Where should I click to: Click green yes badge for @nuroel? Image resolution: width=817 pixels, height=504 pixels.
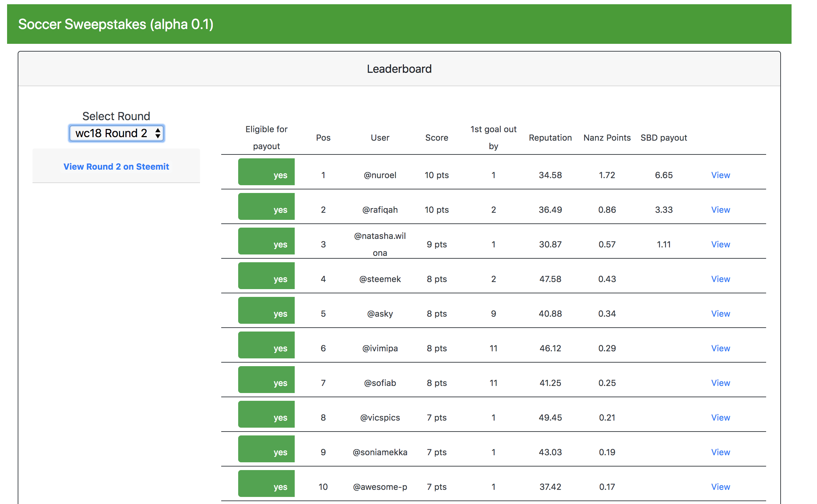[x=266, y=172]
